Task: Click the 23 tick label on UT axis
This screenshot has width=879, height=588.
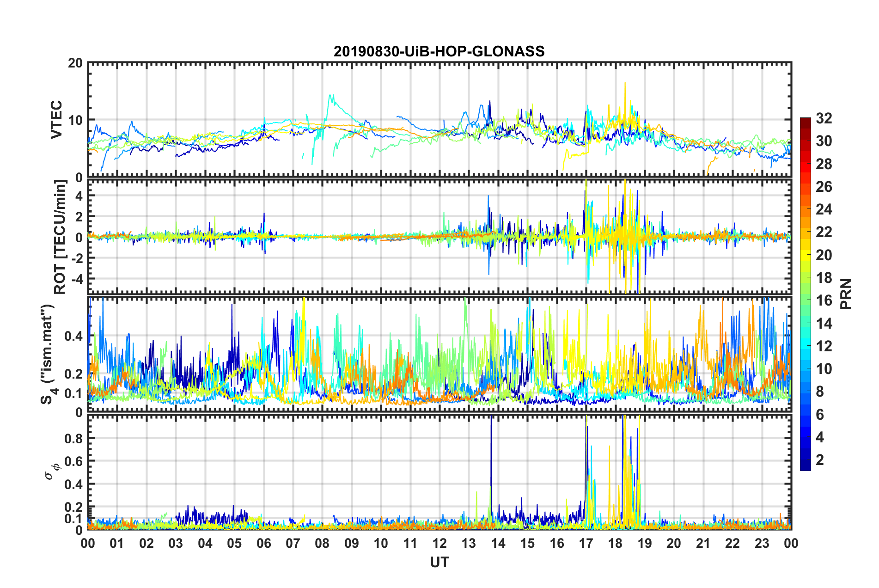Action: pos(762,543)
